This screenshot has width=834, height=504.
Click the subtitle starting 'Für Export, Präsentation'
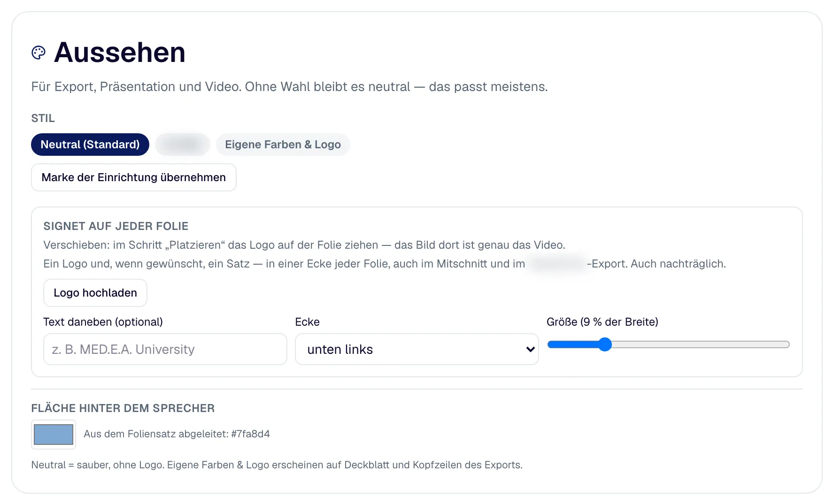click(x=289, y=87)
